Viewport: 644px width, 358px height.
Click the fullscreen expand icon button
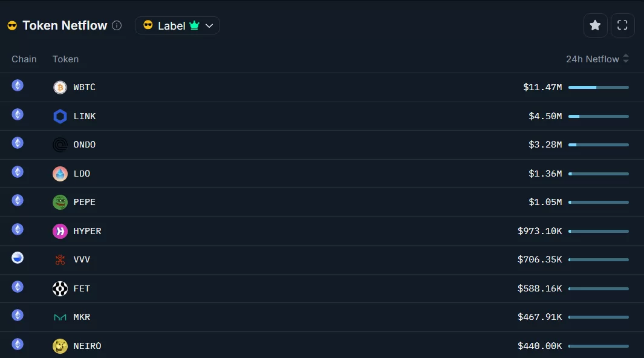click(x=622, y=25)
